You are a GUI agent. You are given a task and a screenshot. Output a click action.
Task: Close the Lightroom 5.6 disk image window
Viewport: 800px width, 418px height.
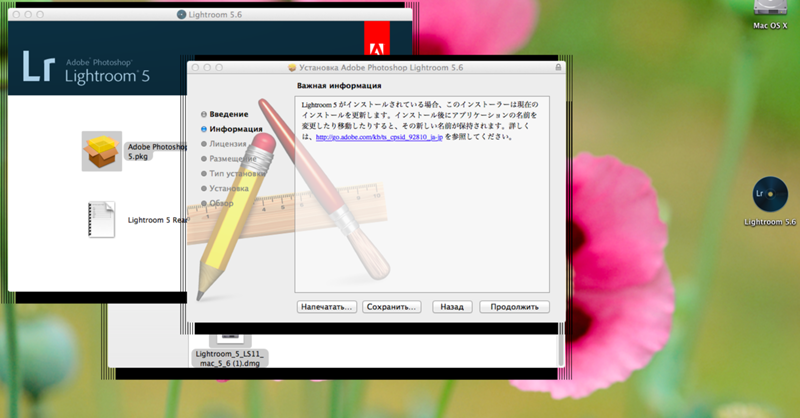point(16,14)
